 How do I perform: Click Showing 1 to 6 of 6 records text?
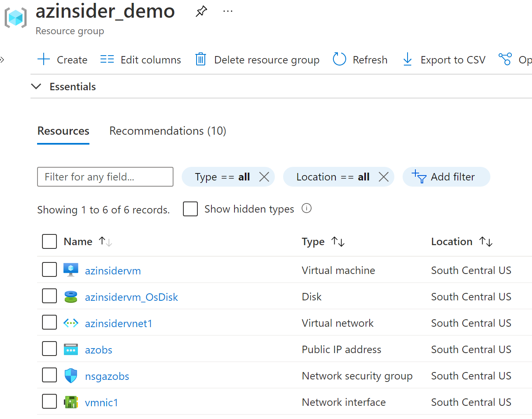pyautogui.click(x=103, y=210)
